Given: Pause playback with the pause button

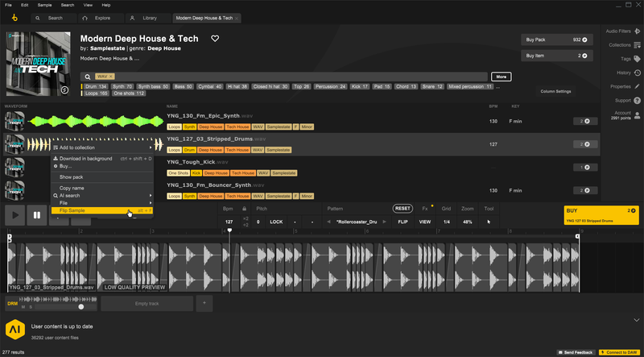Looking at the screenshot, I should [x=37, y=215].
